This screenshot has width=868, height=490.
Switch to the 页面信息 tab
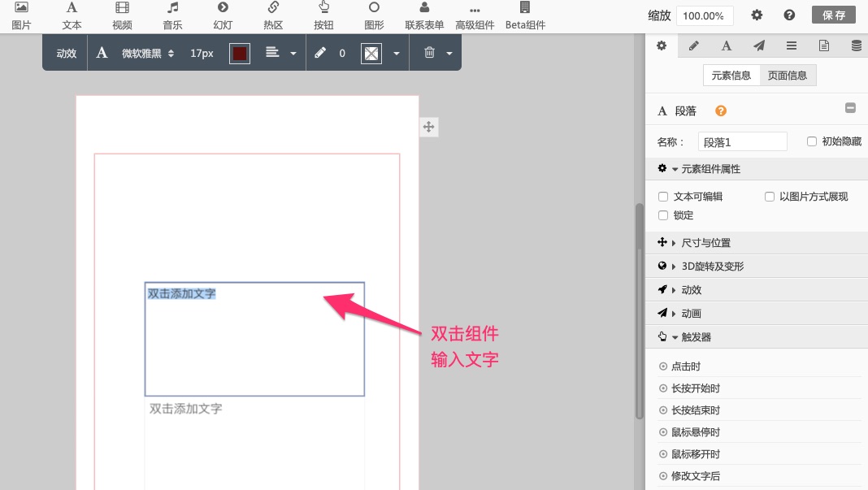(x=788, y=76)
